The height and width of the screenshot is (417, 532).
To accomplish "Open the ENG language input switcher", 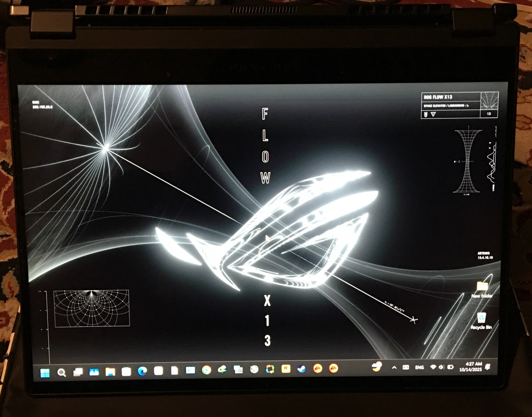I will [x=419, y=367].
